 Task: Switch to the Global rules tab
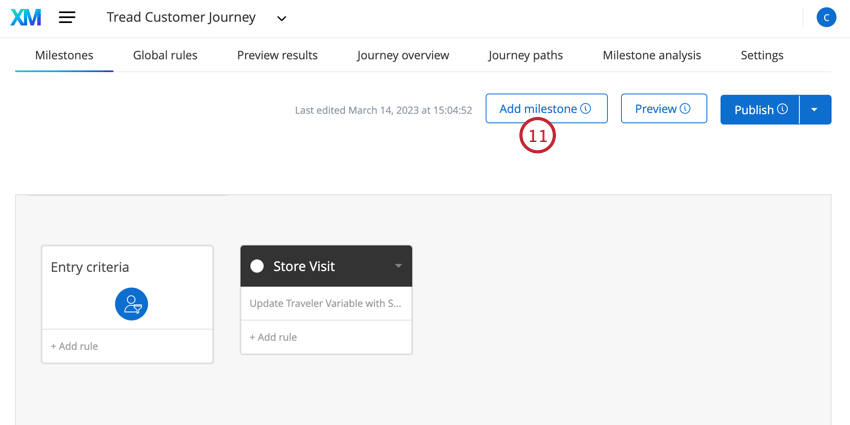tap(165, 55)
